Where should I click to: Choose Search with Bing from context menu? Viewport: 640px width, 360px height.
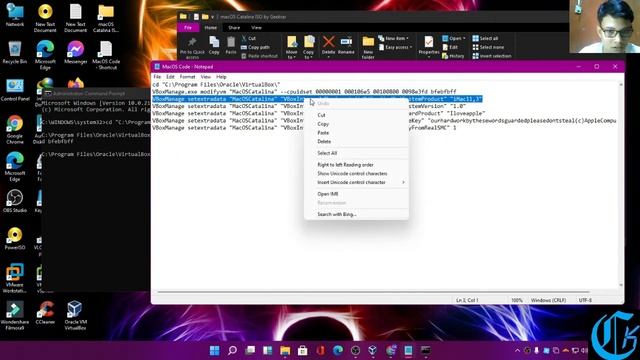(x=356, y=214)
